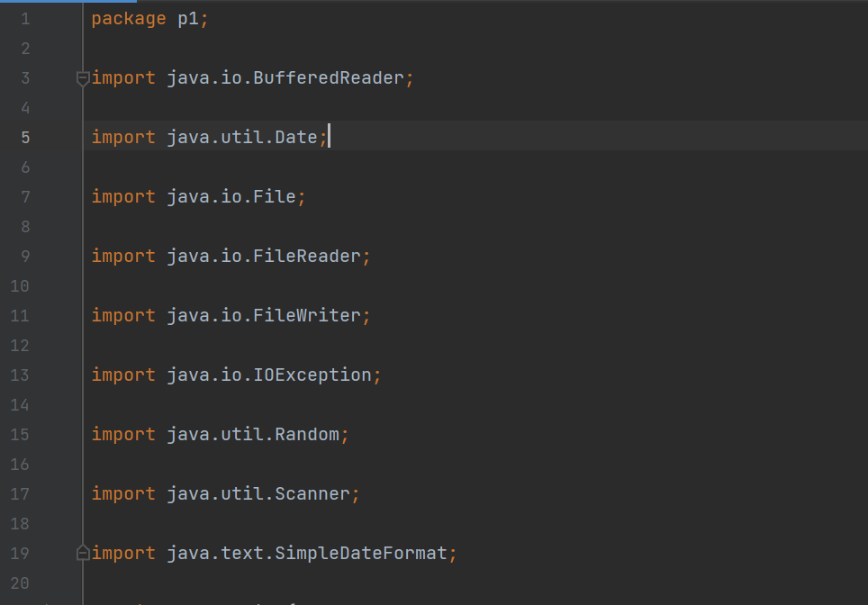The height and width of the screenshot is (605, 868).
Task: Click the File class name on line 7
Action: (x=275, y=197)
